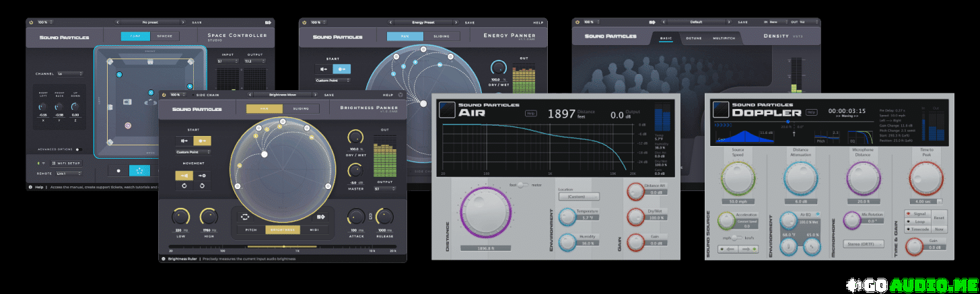Viewport: 980px width, 294px height.
Task: Click SAVE in Brightness Panner window
Action: point(329,95)
